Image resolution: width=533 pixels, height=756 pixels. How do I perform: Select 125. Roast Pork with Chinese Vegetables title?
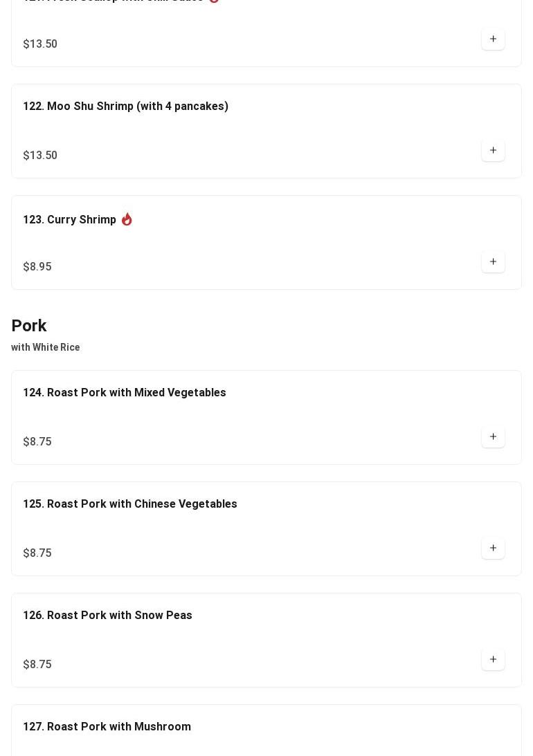(130, 504)
